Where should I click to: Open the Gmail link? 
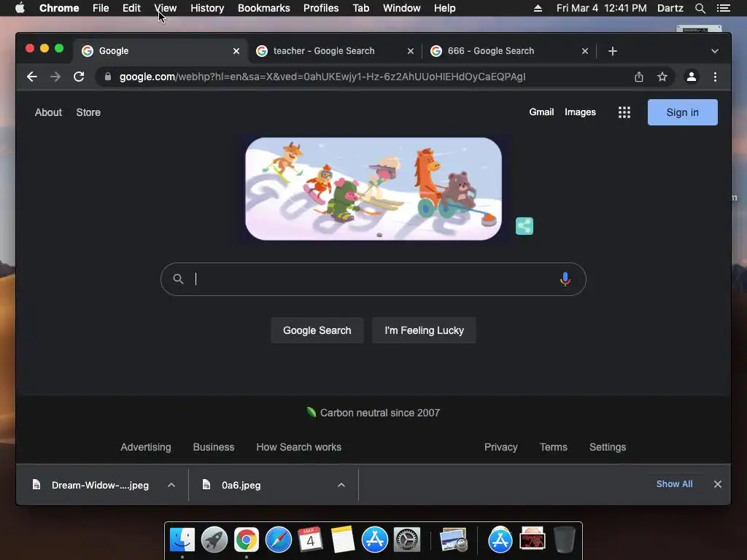[x=541, y=112]
